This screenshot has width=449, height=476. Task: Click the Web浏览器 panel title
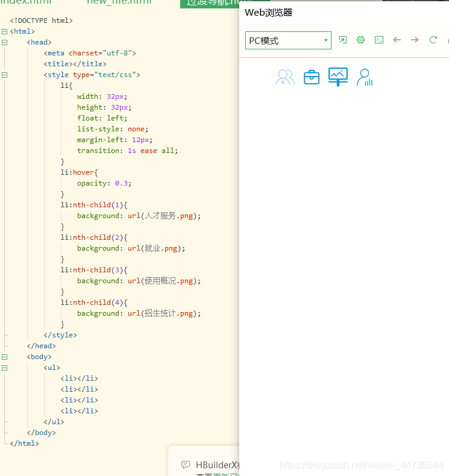(x=268, y=13)
